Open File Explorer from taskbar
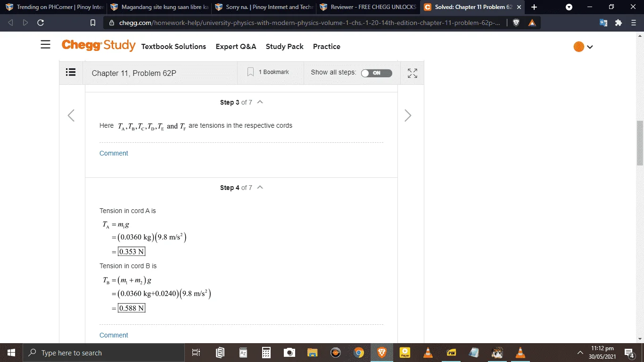The image size is (644, 362). (x=312, y=353)
